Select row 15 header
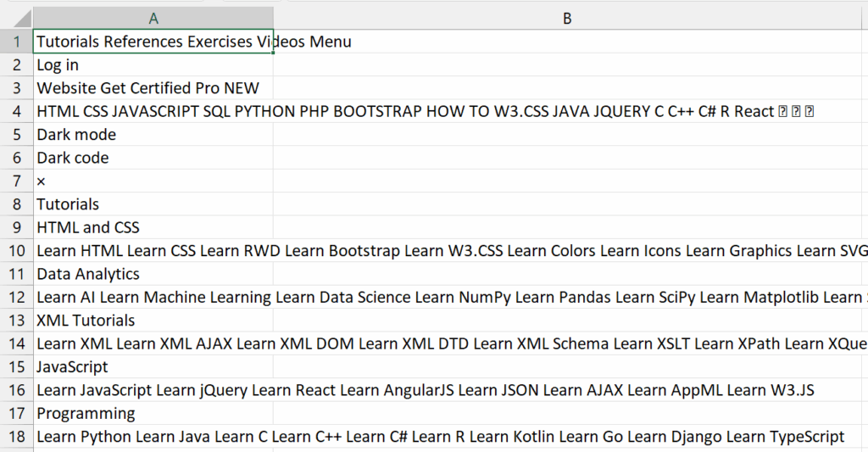 17,367
